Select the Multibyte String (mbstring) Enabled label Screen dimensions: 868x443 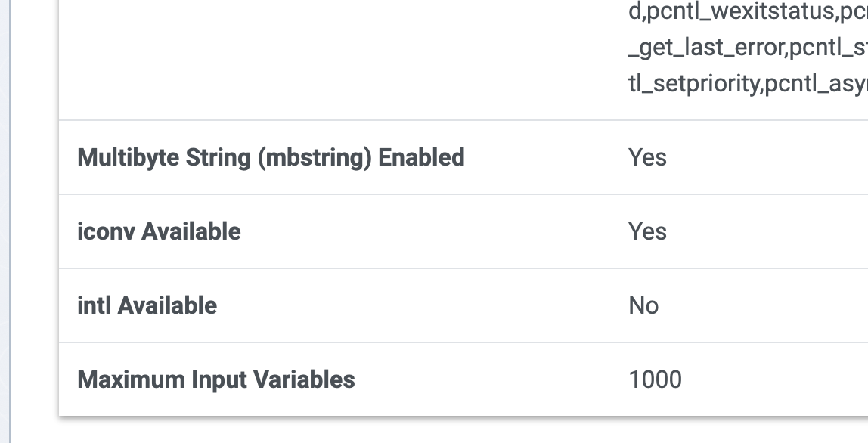click(271, 158)
